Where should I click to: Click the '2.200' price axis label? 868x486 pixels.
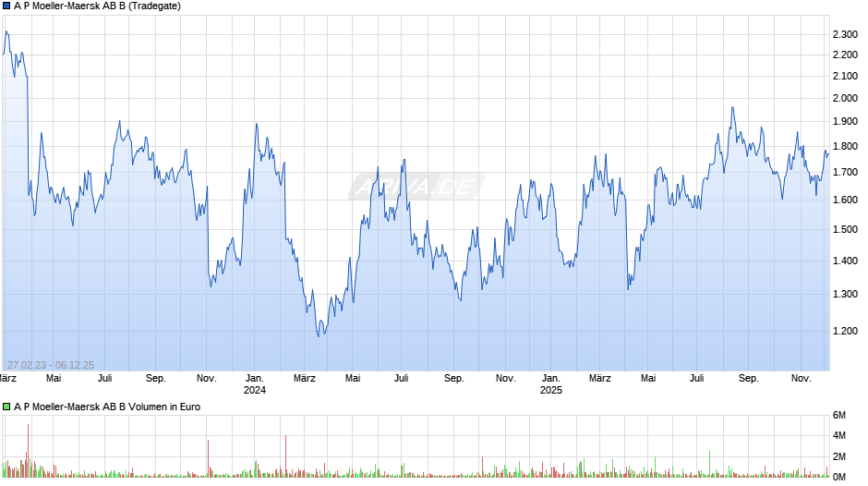pyautogui.click(x=845, y=55)
